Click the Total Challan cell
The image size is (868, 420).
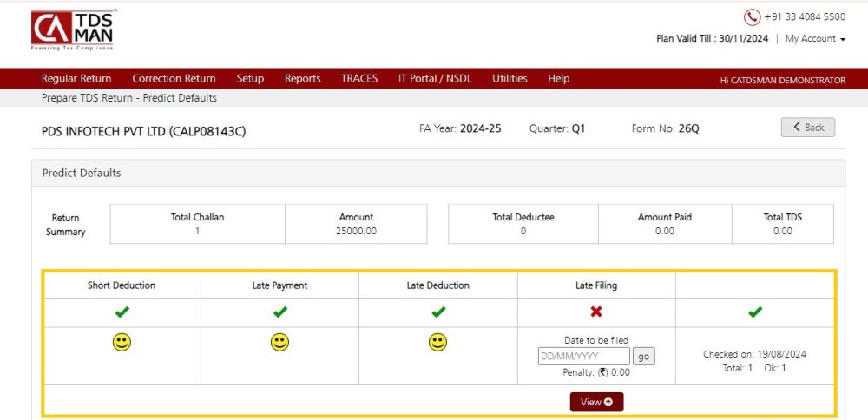click(x=198, y=224)
